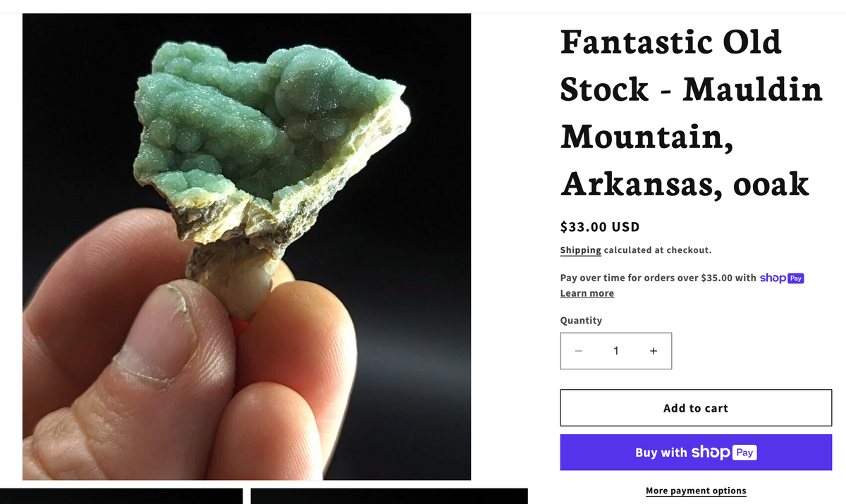846x504 pixels.
Task: Open More payment options
Action: (696, 491)
